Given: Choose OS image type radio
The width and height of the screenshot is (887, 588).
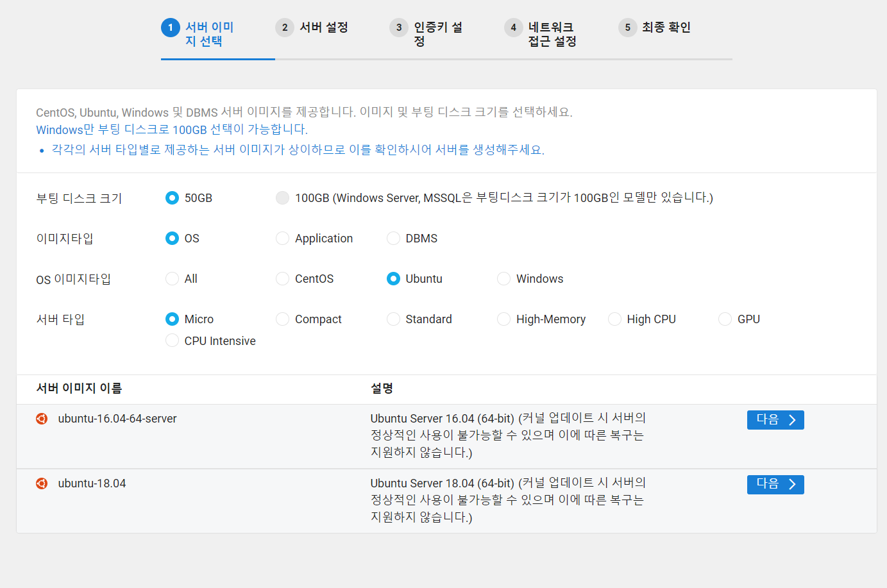Looking at the screenshot, I should point(172,238).
